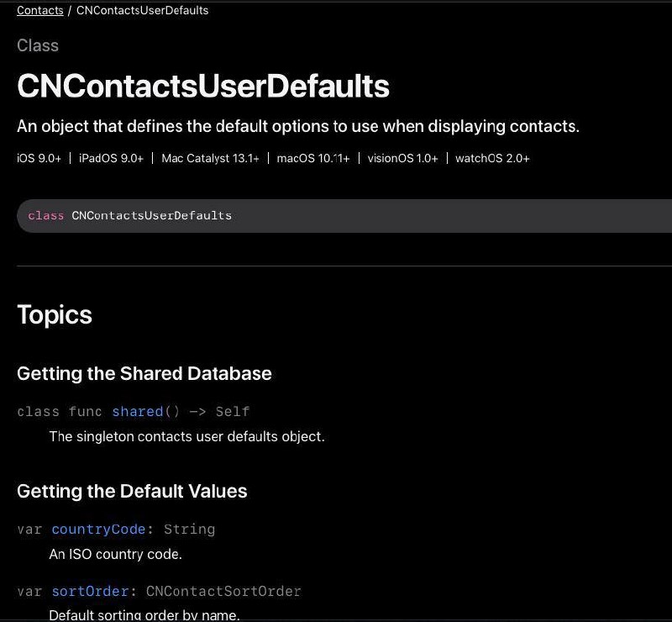Click the watchOS 2.0+ availability label
Screen dimensions: 672x622
tap(492, 158)
